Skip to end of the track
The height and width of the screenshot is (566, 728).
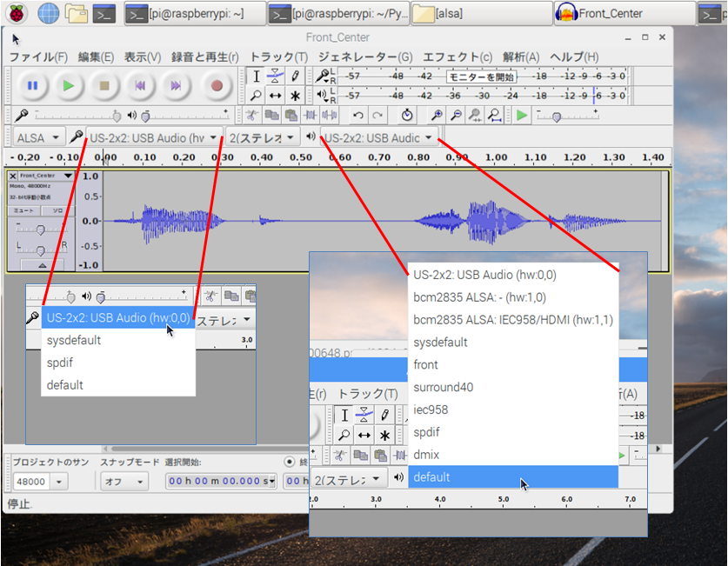[x=176, y=86]
